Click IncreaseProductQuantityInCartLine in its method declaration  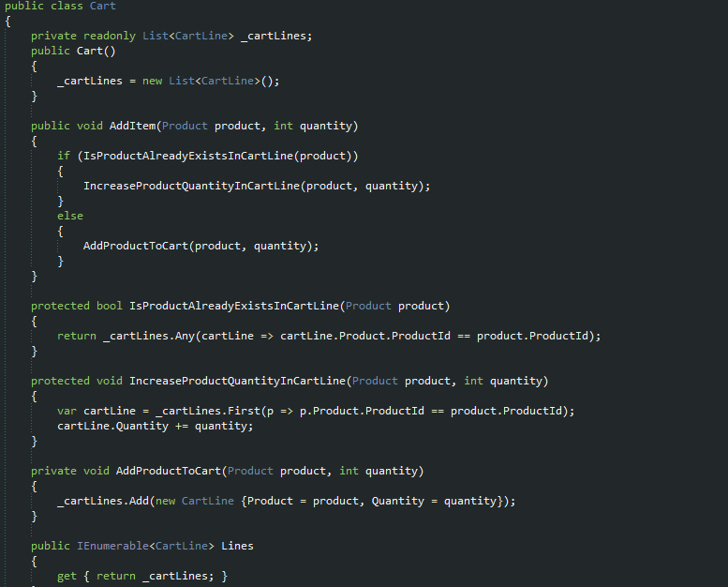[x=237, y=381]
